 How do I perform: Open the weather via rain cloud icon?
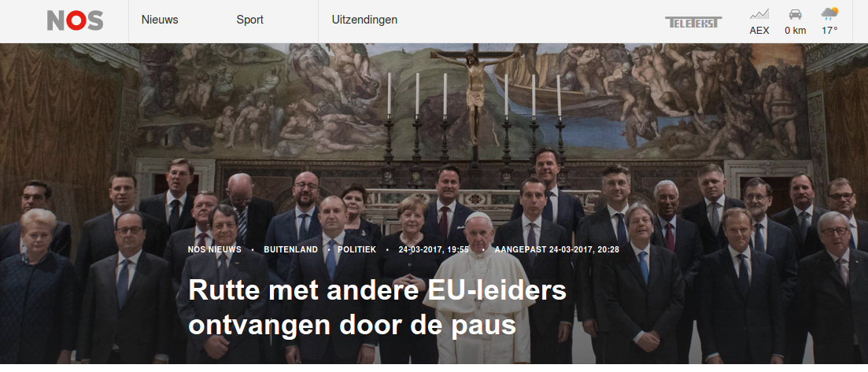coord(829,14)
